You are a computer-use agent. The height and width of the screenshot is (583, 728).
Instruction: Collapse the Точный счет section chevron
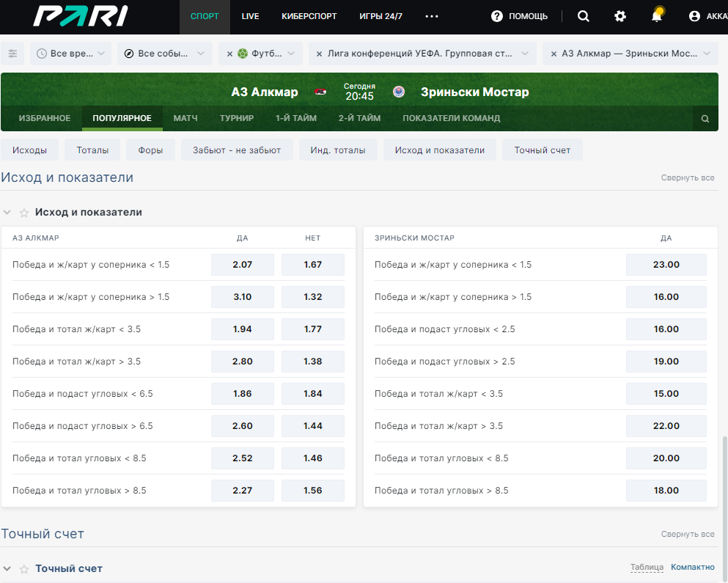(7, 568)
